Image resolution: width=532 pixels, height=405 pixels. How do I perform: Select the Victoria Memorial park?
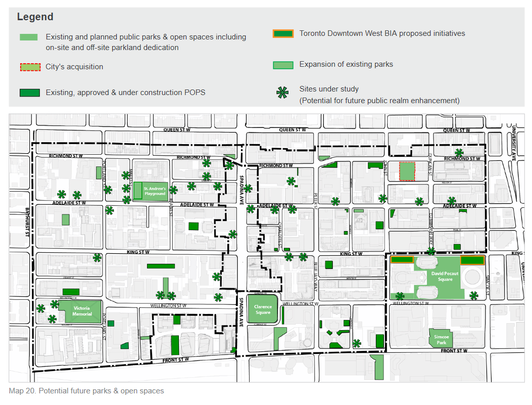[x=81, y=311]
